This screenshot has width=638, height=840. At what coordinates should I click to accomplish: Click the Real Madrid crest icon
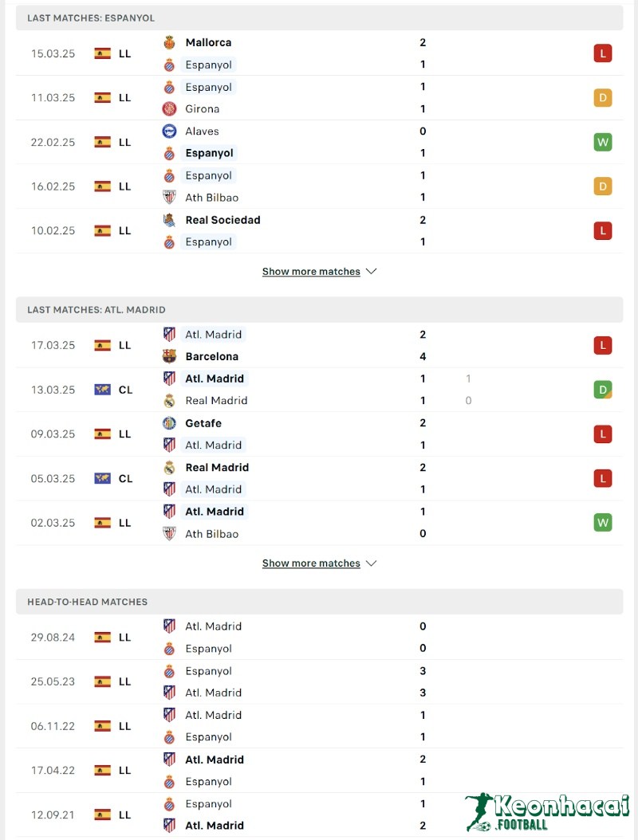coord(170,400)
